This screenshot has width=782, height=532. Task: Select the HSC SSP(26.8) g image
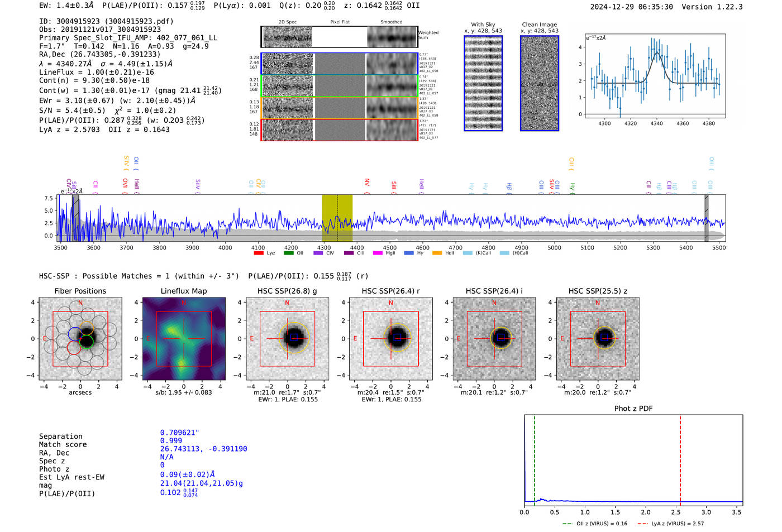pos(287,339)
